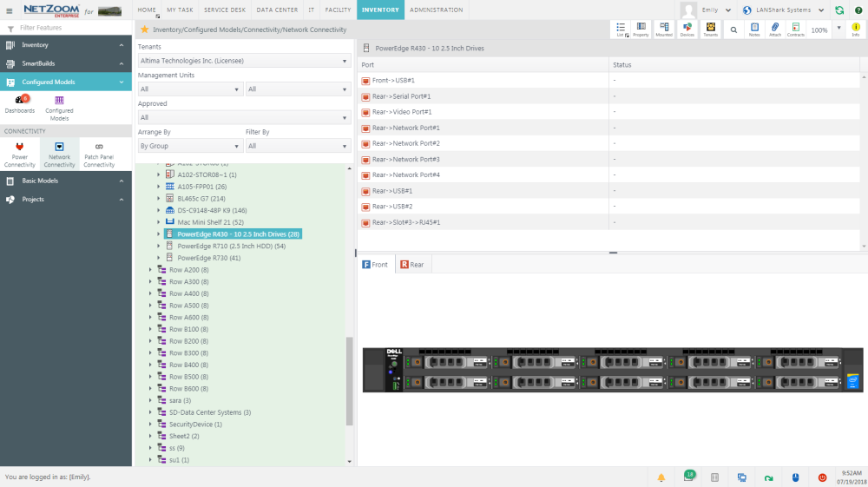Open the Dashboards icon in sidebar
Image resolution: width=868 pixels, height=487 pixels.
click(19, 104)
